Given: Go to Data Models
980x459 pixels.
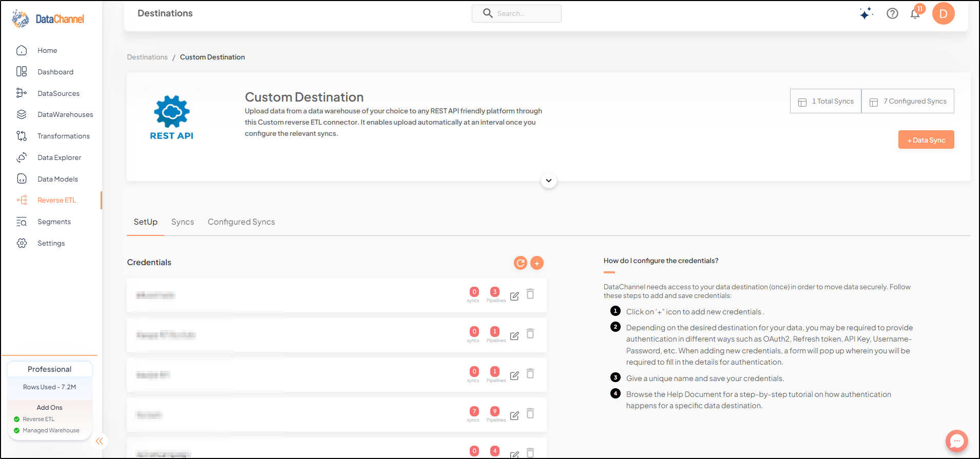Looking at the screenshot, I should pos(57,179).
